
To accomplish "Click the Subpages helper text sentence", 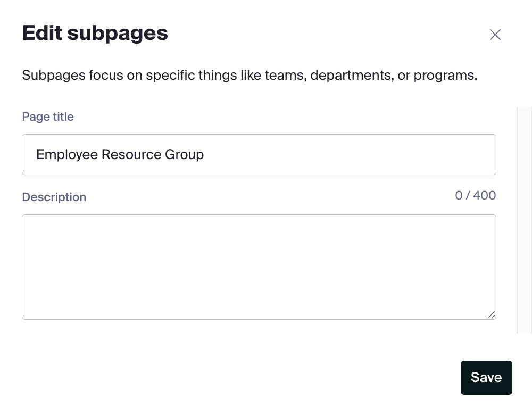I will click(x=250, y=76).
